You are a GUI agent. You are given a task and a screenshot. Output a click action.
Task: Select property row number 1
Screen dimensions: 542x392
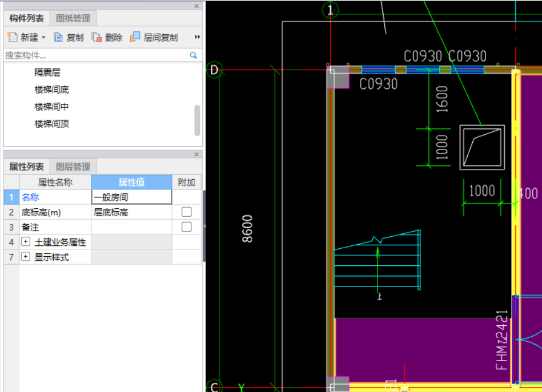(x=11, y=197)
